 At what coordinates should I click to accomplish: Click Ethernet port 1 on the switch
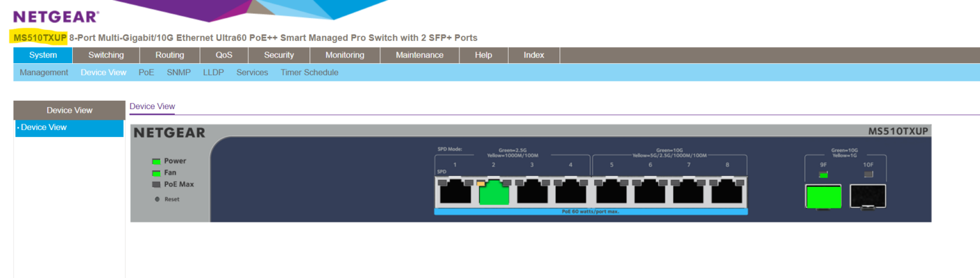tap(455, 192)
